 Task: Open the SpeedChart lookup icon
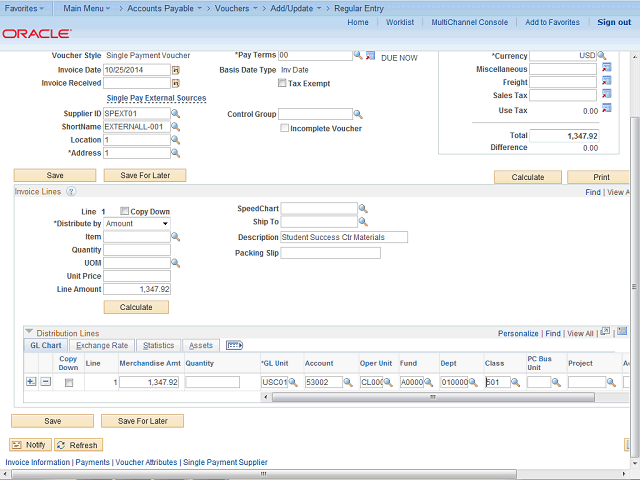pyautogui.click(x=363, y=209)
